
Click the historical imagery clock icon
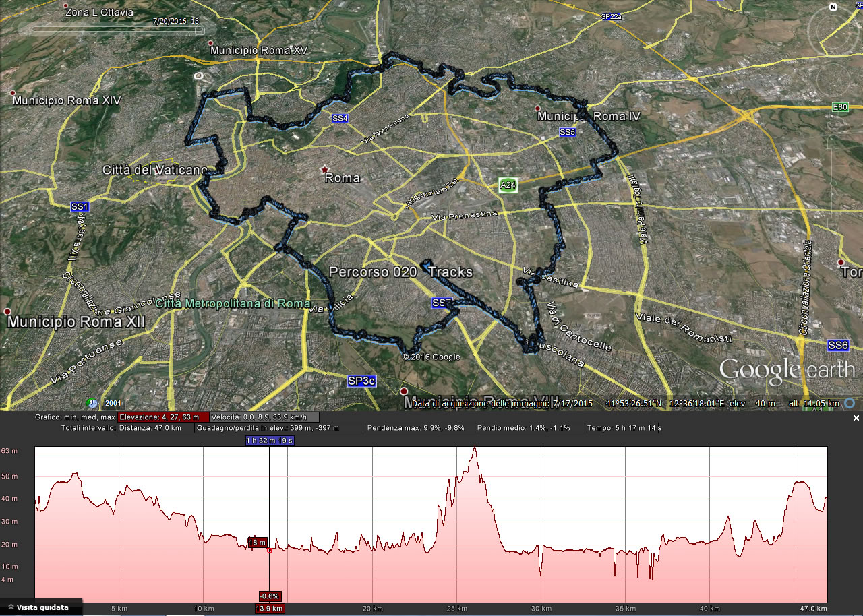click(x=92, y=402)
